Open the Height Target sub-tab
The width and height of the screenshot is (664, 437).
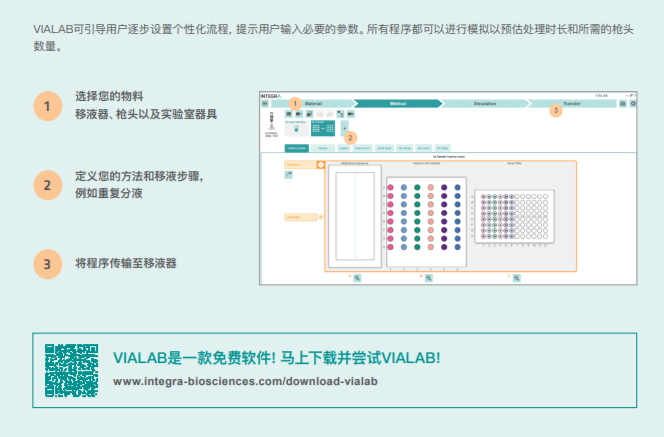point(384,148)
